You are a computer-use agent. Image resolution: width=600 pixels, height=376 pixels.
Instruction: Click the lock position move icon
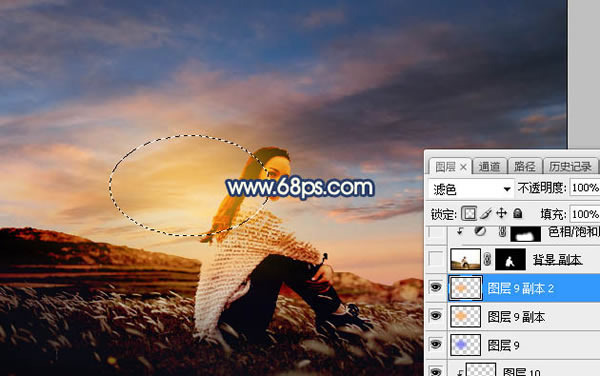coord(501,213)
